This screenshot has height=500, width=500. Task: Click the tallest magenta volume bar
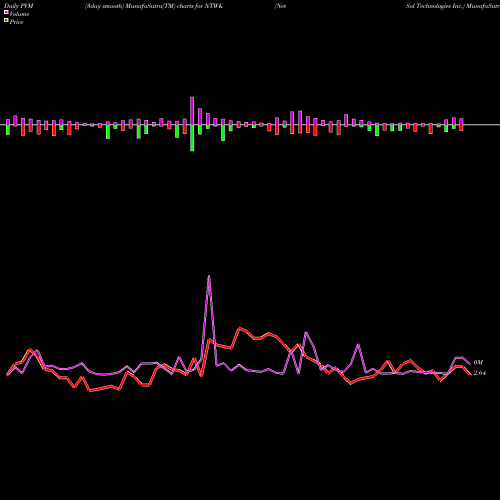click(x=192, y=111)
